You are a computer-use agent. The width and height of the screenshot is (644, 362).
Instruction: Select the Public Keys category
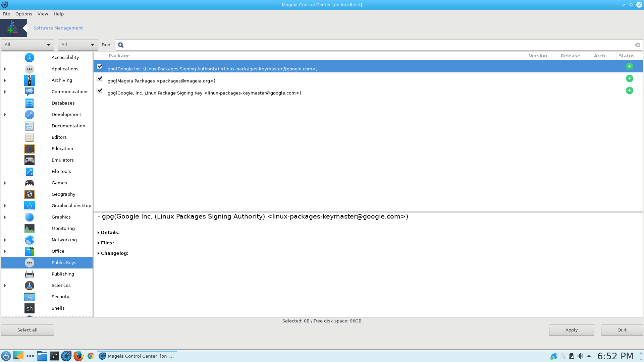tap(47, 263)
